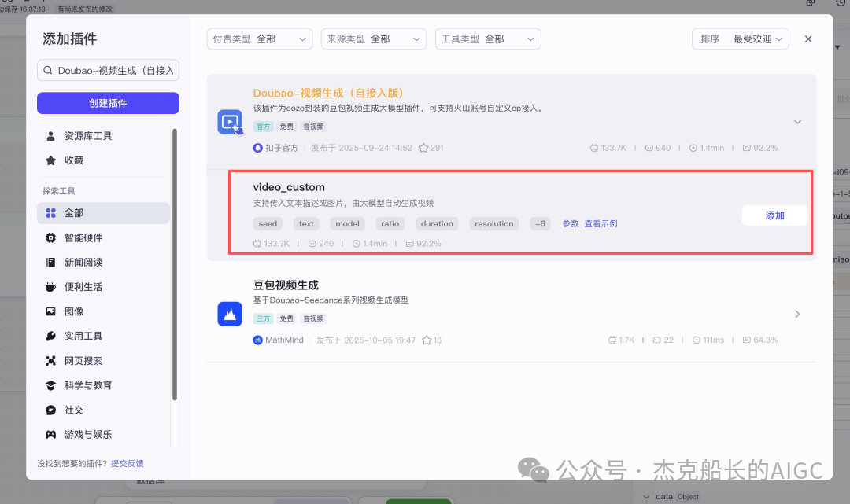Click the 扣子官方 author avatar icon
850x504 pixels.
258,148
